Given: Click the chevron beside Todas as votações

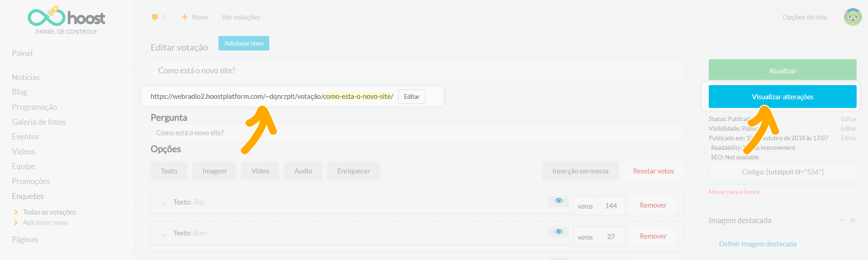Looking at the screenshot, I should pos(16,212).
